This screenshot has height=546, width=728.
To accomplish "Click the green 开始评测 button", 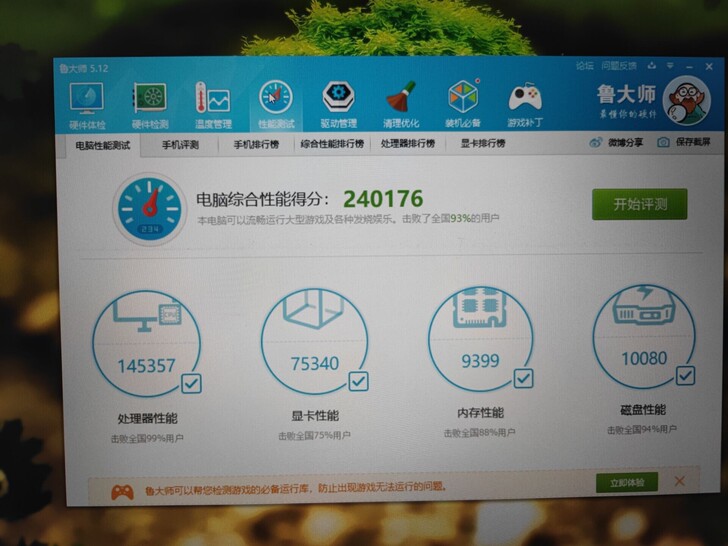I will pos(639,204).
